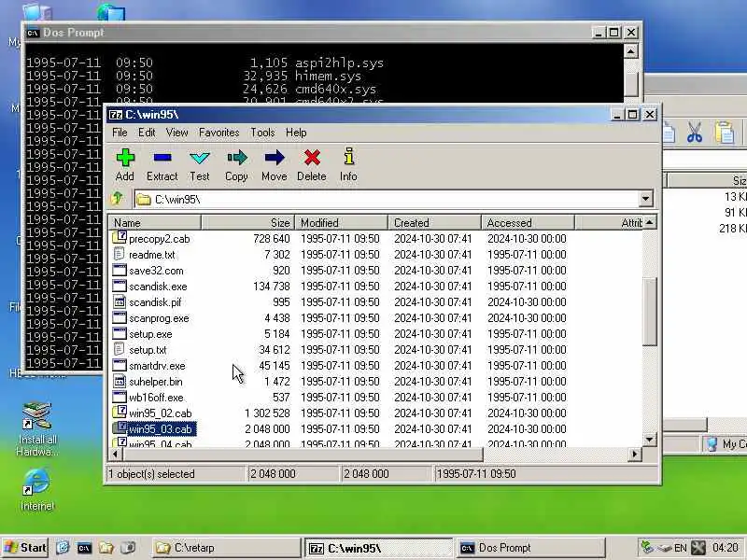Click the Internet Explorer quick launch icon
The height and width of the screenshot is (560, 747).
(63, 548)
